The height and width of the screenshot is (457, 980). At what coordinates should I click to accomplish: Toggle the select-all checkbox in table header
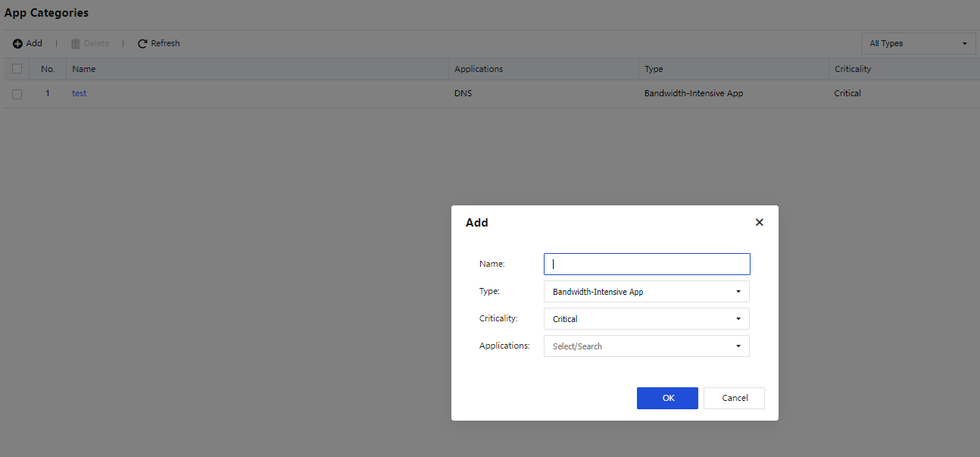click(17, 69)
